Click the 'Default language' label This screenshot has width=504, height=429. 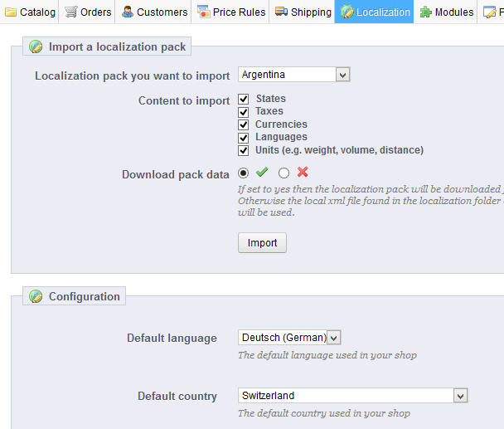click(x=172, y=338)
